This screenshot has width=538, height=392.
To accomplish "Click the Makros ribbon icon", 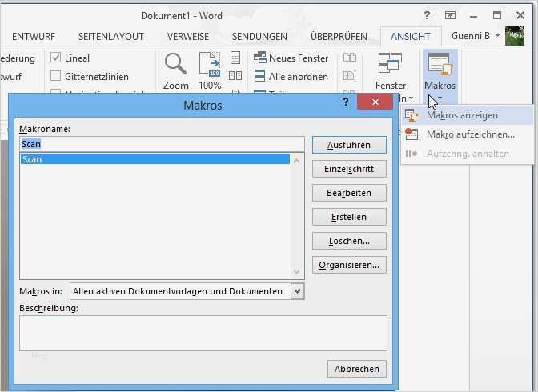I will 440,64.
